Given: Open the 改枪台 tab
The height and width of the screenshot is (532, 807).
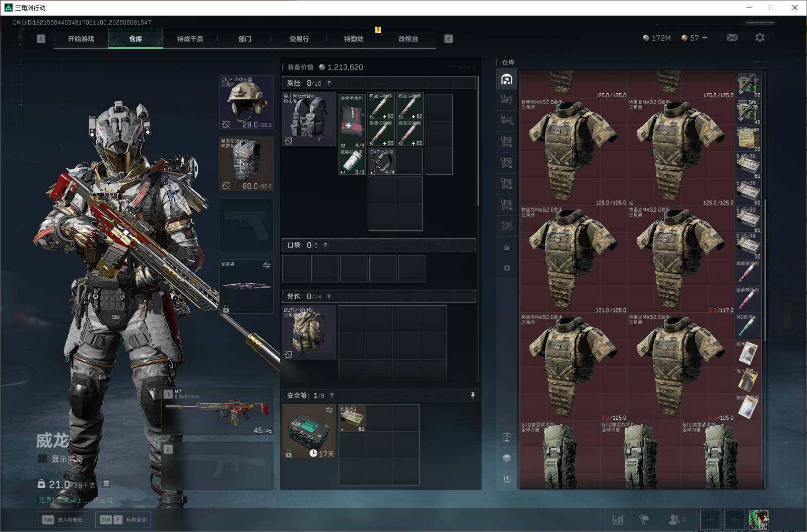Looking at the screenshot, I should pyautogui.click(x=408, y=39).
